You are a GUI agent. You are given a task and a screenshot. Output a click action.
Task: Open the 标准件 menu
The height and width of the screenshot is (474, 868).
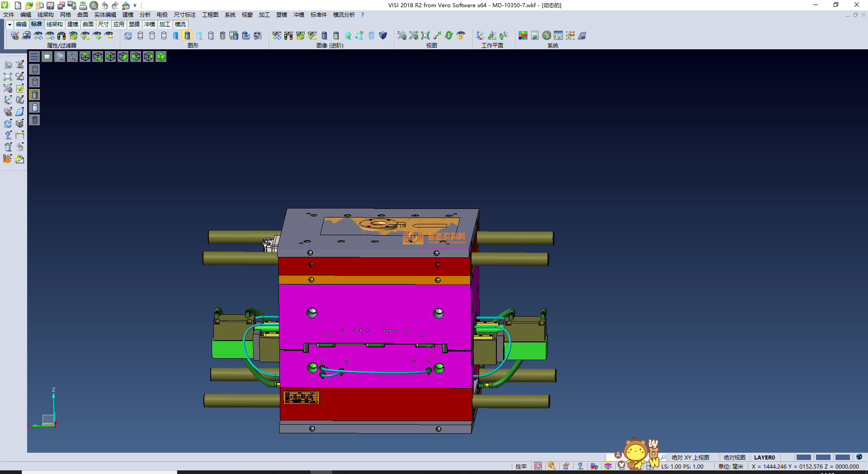tap(318, 15)
